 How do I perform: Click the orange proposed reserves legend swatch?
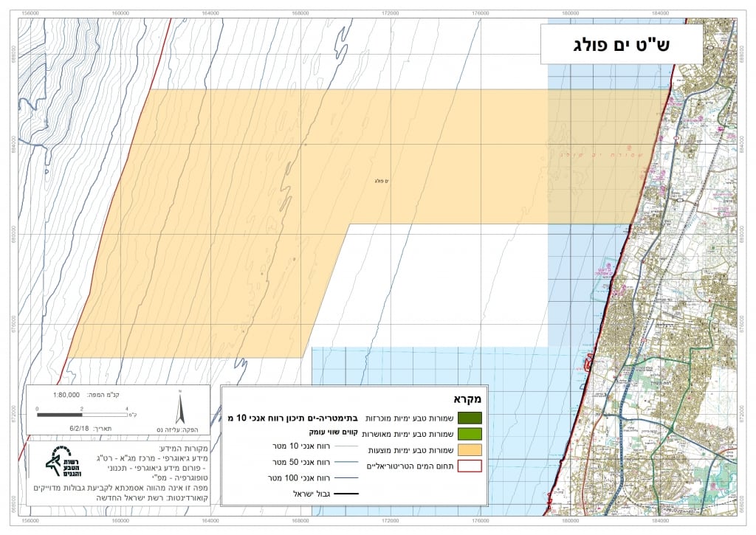tap(470, 449)
